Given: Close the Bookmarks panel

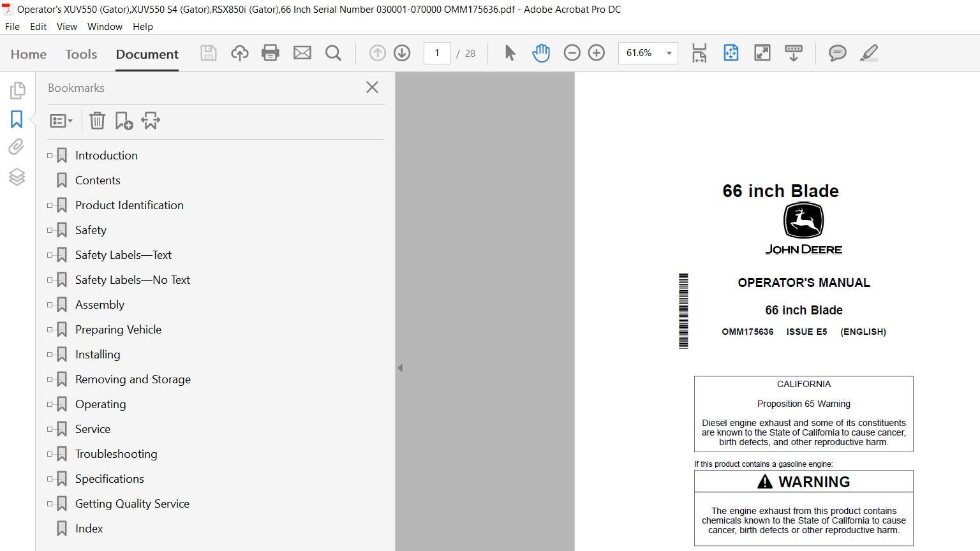Looking at the screenshot, I should coord(373,87).
